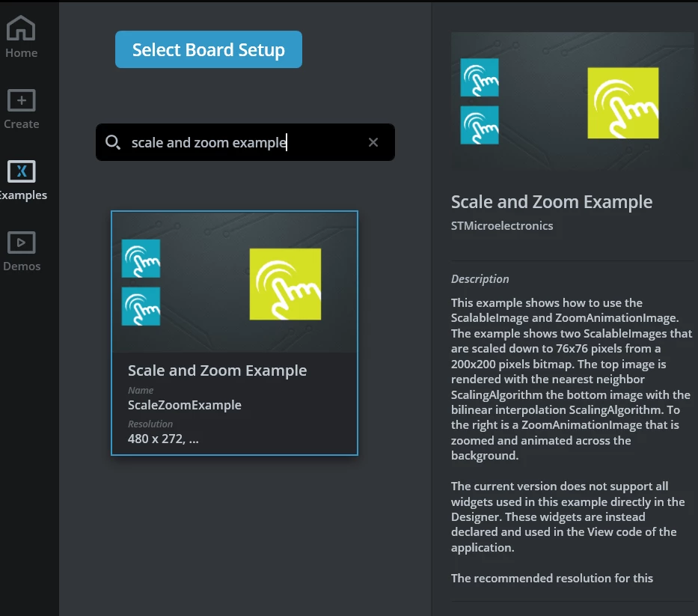The image size is (698, 616).
Task: Click the bottom blue touch icon in the card
Action: [141, 306]
